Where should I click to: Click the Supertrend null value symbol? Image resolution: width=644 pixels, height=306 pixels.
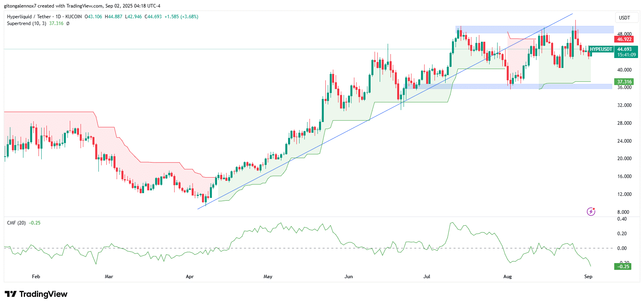click(x=68, y=23)
